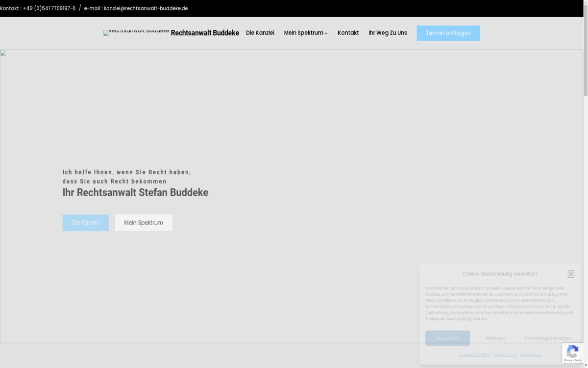
Task: Open the Impressum link
Action: (530, 355)
